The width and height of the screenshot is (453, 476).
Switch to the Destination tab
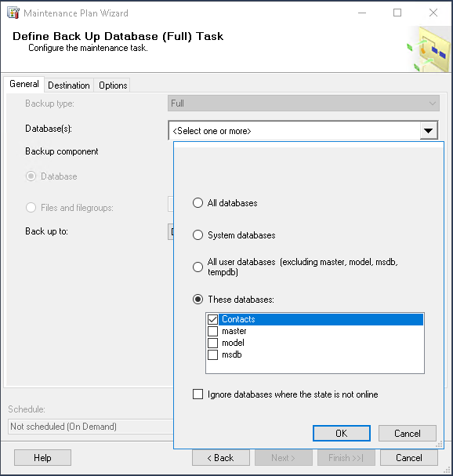pyautogui.click(x=69, y=85)
